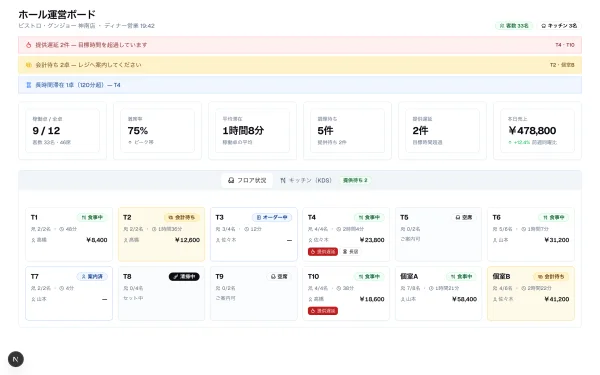The image size is (600, 375).
Task: Click the 食事中 status badge on T6
Action: point(554,217)
